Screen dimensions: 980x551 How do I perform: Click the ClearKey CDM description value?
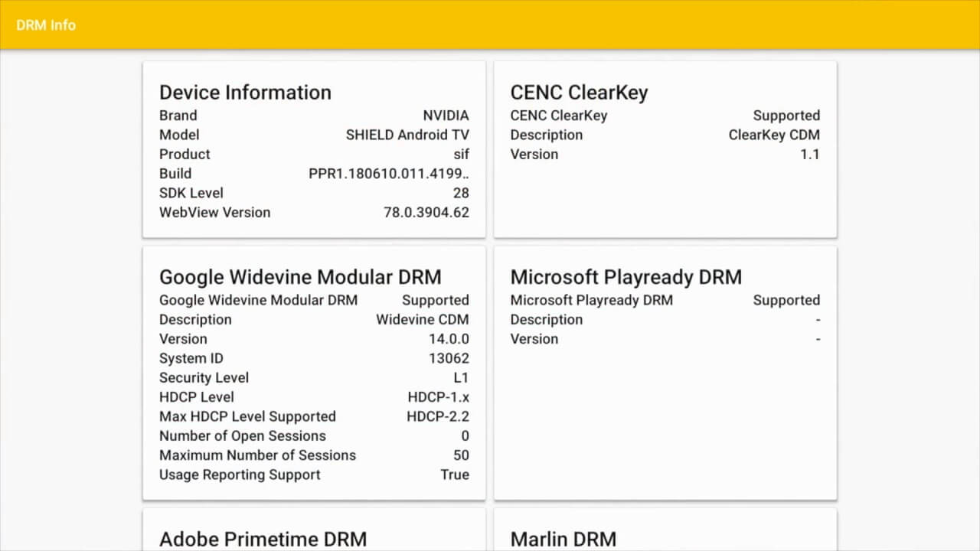(774, 135)
